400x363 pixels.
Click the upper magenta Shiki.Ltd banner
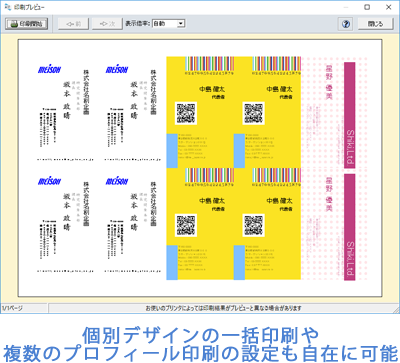click(x=349, y=115)
